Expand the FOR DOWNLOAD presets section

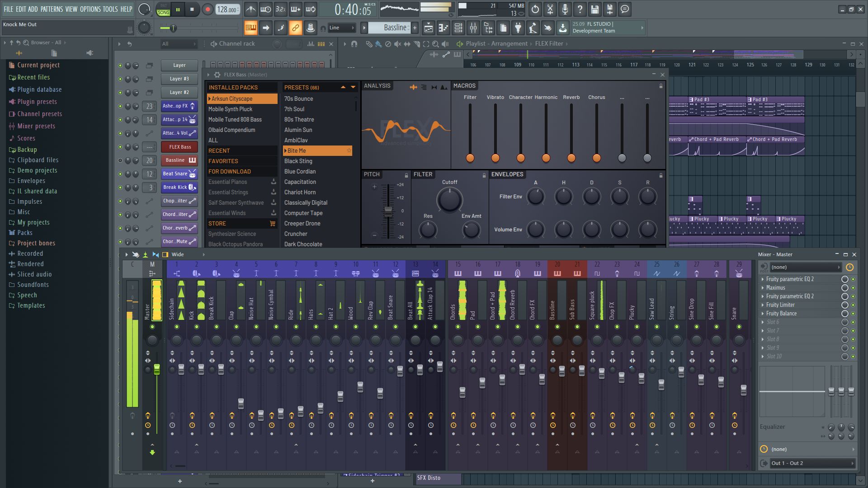pos(230,171)
